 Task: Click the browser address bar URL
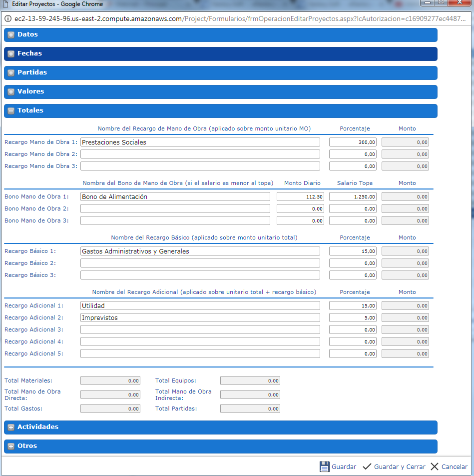tap(240, 19)
